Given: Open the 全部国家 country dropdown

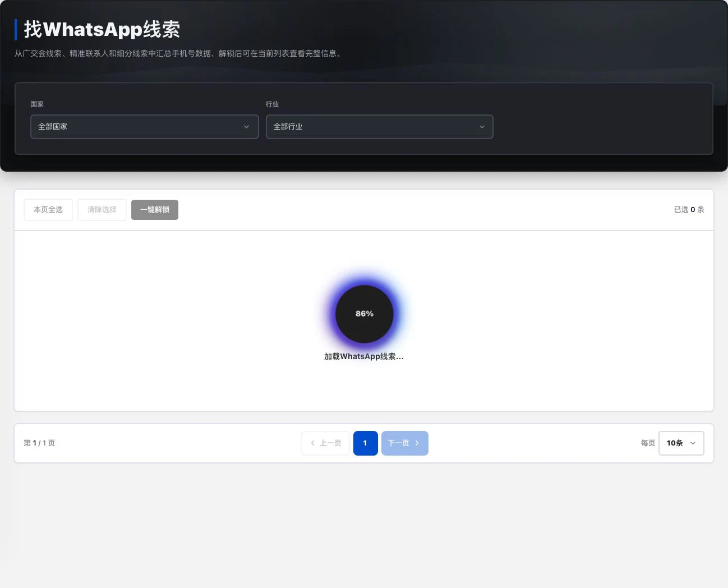Looking at the screenshot, I should [x=144, y=127].
